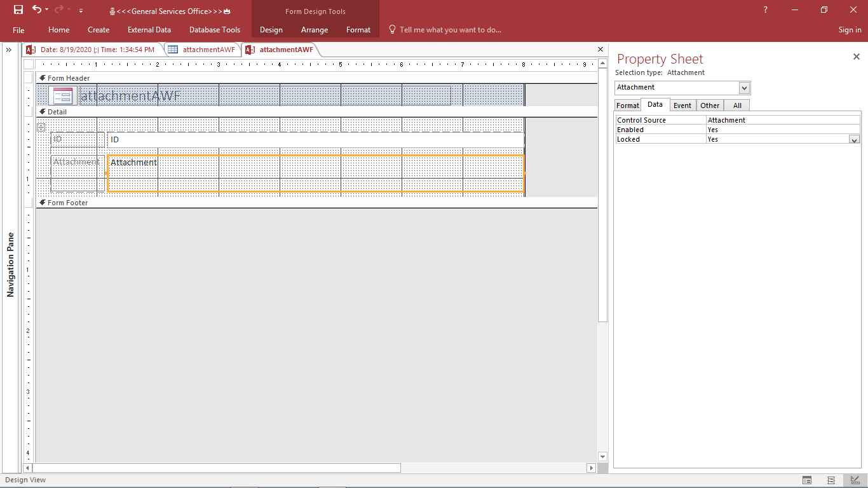Click the Design View icon in status bar
Viewport: 868px width, 488px height.
[855, 480]
